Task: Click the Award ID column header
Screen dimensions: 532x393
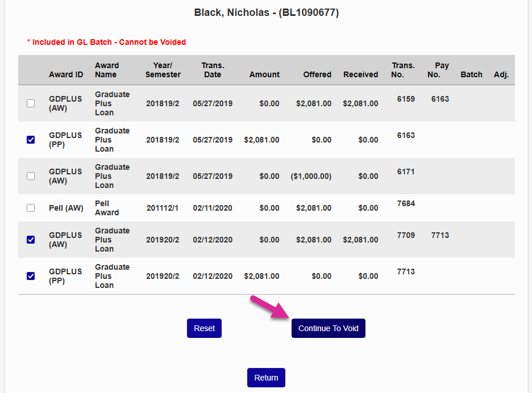Action: click(66, 74)
